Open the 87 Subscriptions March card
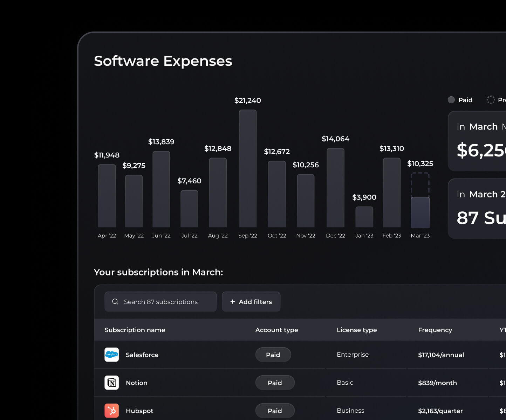506x420 pixels. pyautogui.click(x=477, y=209)
